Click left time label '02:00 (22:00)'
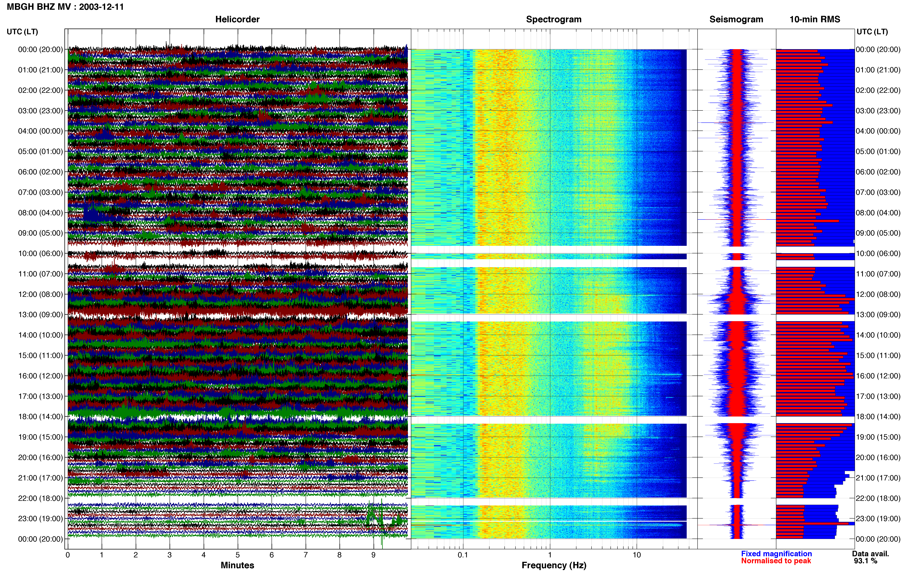The image size is (924, 578). [41, 90]
